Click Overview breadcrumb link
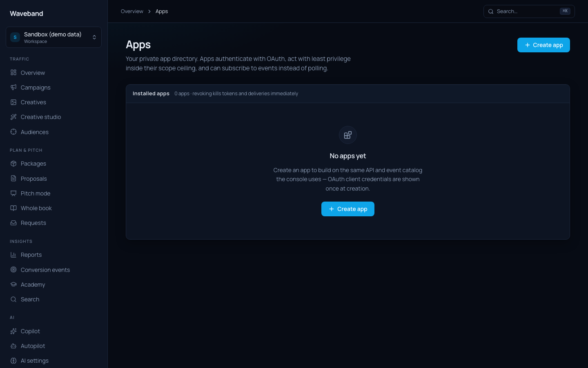The height and width of the screenshot is (368, 588). (x=132, y=11)
